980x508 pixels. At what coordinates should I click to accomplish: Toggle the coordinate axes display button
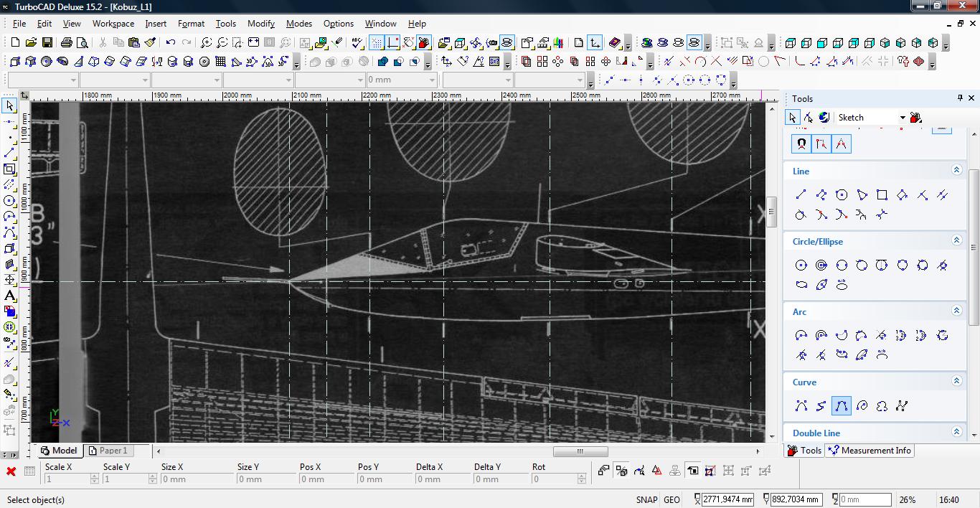click(595, 42)
